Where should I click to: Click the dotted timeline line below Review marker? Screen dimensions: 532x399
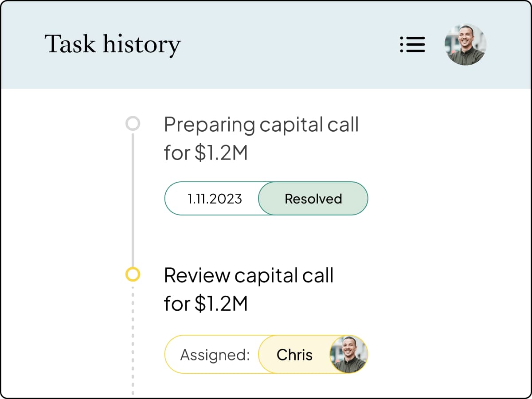tap(133, 340)
